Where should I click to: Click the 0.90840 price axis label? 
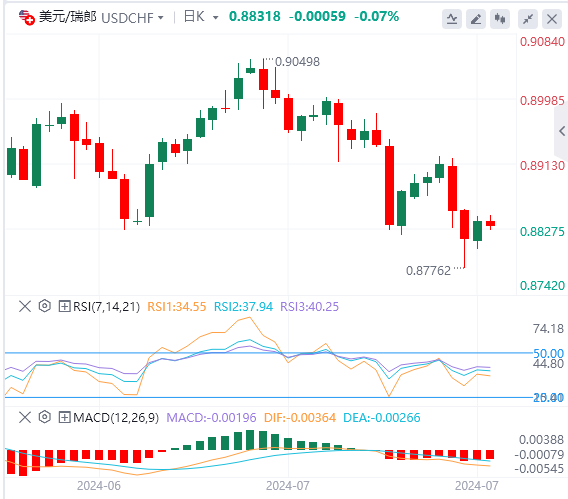pos(542,42)
